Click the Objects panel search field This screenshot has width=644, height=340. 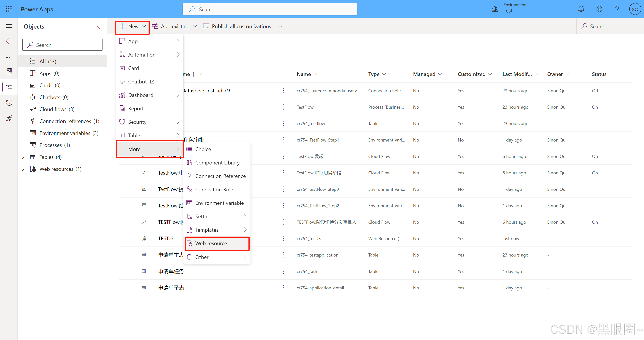point(62,45)
